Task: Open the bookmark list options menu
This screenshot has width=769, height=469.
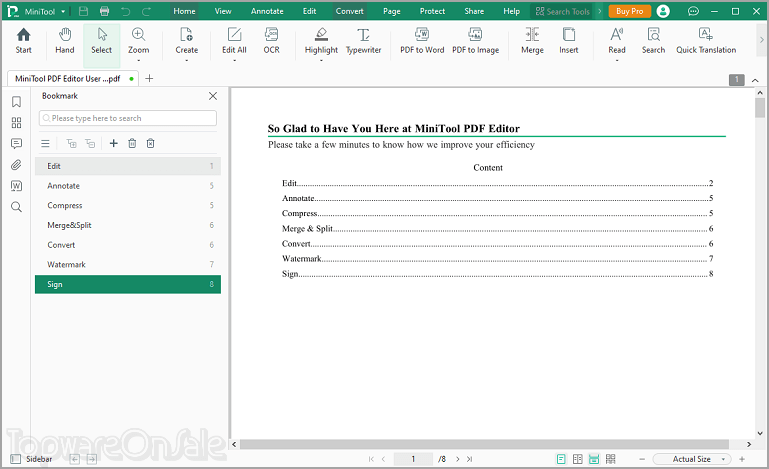Action: point(45,143)
